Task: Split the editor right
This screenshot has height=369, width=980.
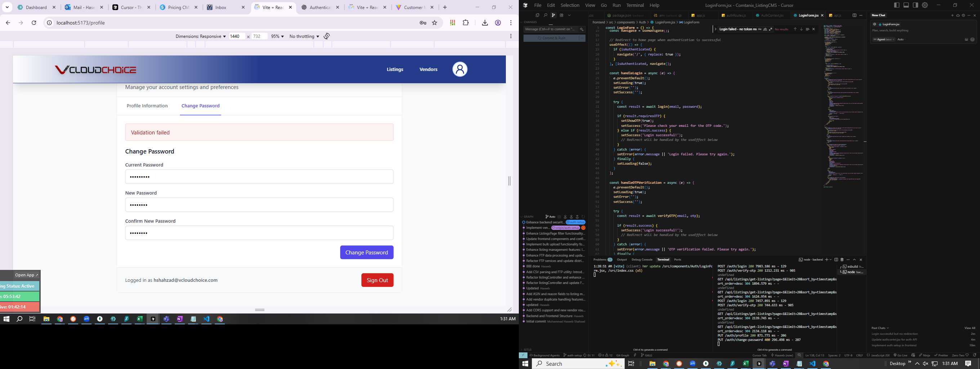Action: coord(855,15)
